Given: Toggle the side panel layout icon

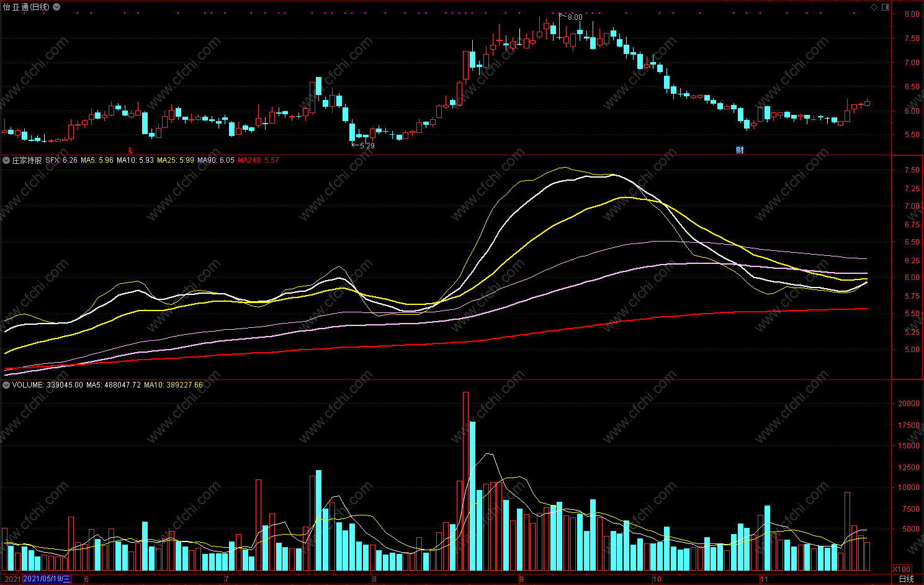Looking at the screenshot, I should 886,7.
